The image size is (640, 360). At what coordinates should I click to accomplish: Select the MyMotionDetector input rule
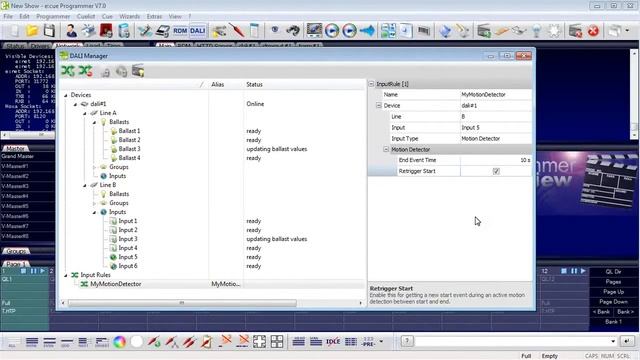[x=116, y=284]
